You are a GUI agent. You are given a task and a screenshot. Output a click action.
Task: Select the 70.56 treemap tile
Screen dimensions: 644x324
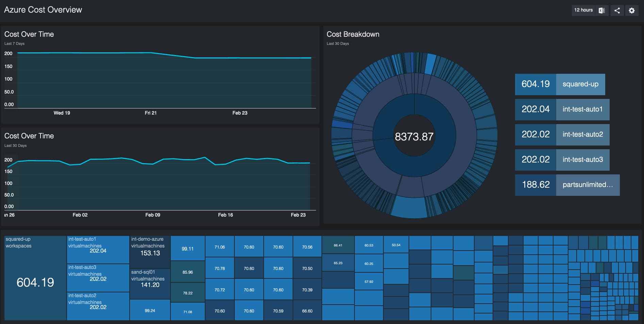(307, 247)
